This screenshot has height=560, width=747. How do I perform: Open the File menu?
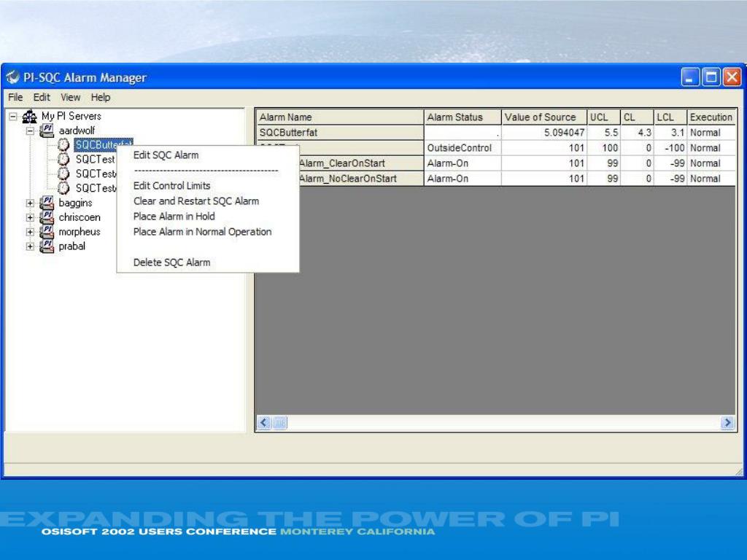(x=15, y=97)
